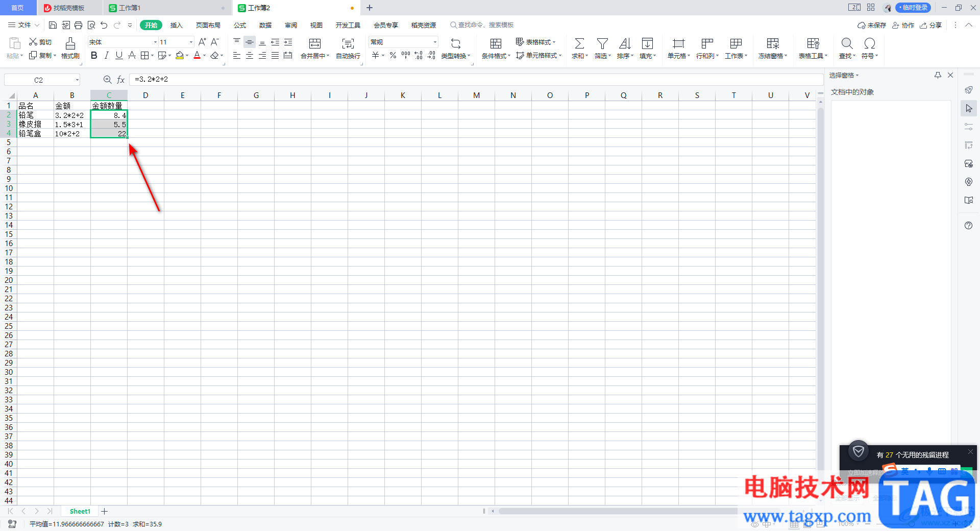Toggle center horizontal alignment
Screen dimensions: 980x531
(250, 55)
